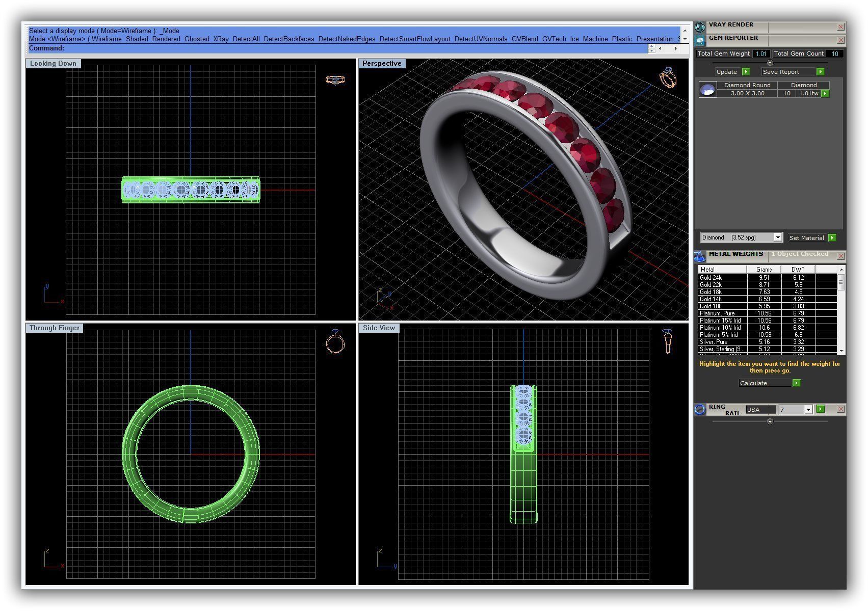This screenshot has height=611, width=868.
Task: Select the Looking Down viewport title
Action: pos(53,64)
